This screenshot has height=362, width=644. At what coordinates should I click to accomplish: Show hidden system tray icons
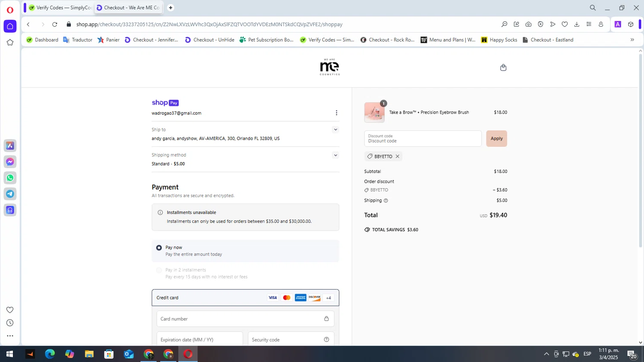(x=546, y=354)
